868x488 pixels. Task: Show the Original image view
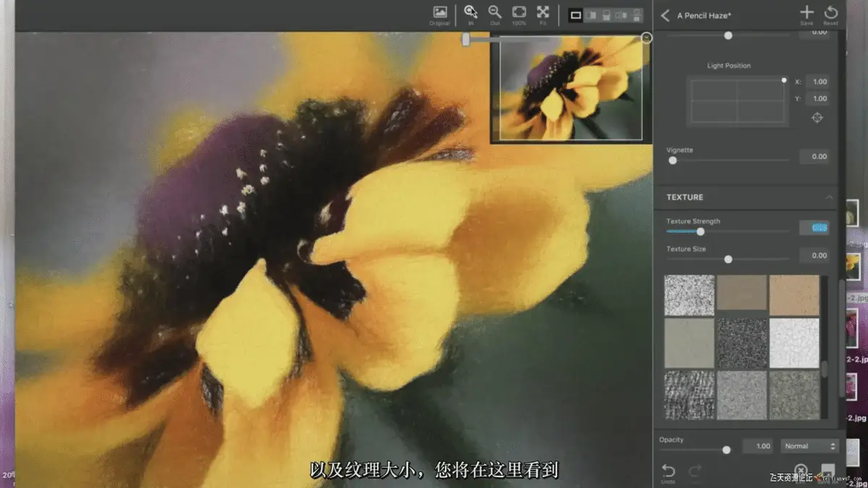pyautogui.click(x=439, y=15)
